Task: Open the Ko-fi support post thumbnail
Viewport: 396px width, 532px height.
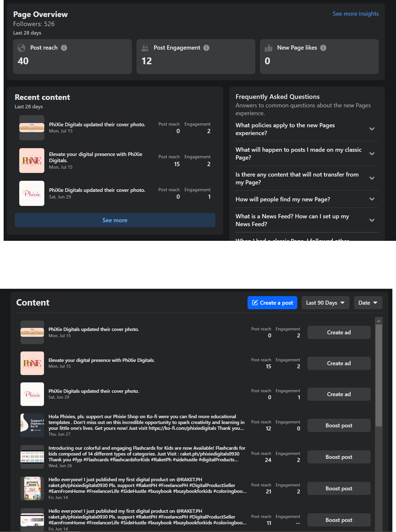Action: [x=32, y=425]
